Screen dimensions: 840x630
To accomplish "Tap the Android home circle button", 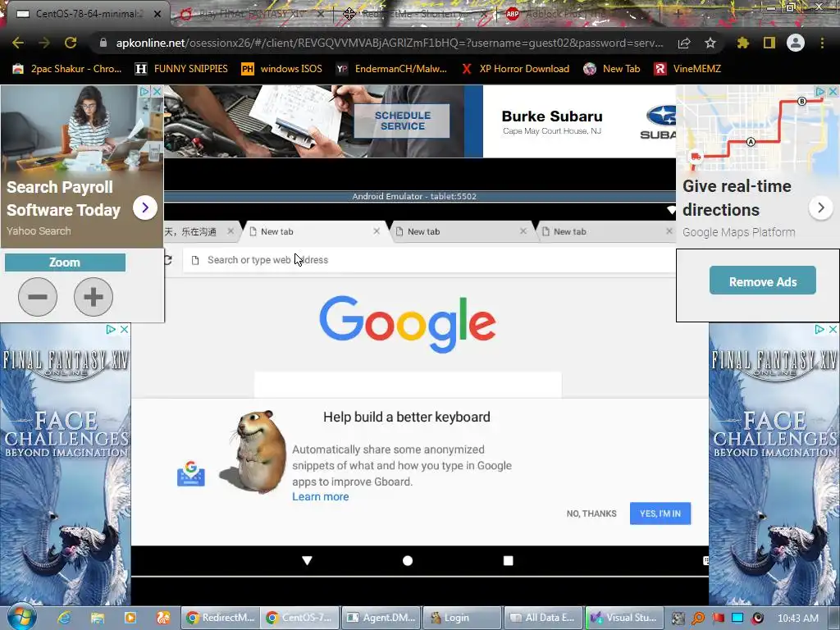I will click(x=408, y=560).
